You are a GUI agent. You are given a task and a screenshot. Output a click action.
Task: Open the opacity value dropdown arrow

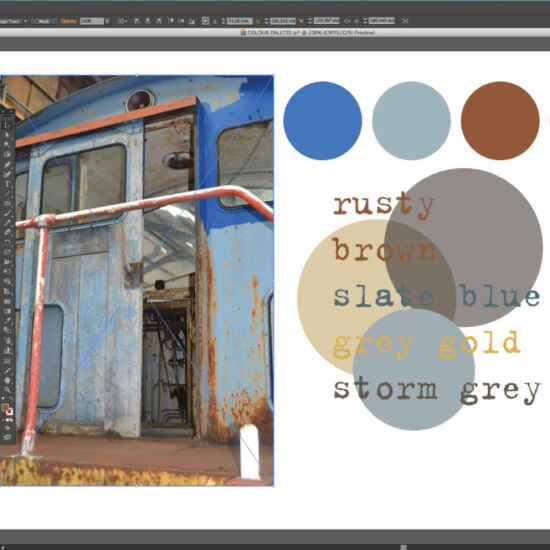pyautogui.click(x=108, y=21)
